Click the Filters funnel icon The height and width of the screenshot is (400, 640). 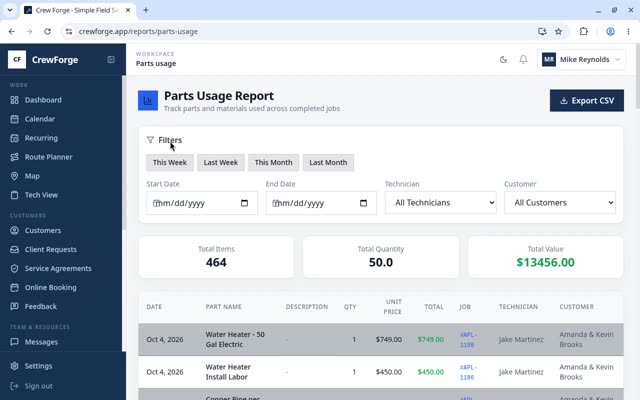(x=150, y=140)
